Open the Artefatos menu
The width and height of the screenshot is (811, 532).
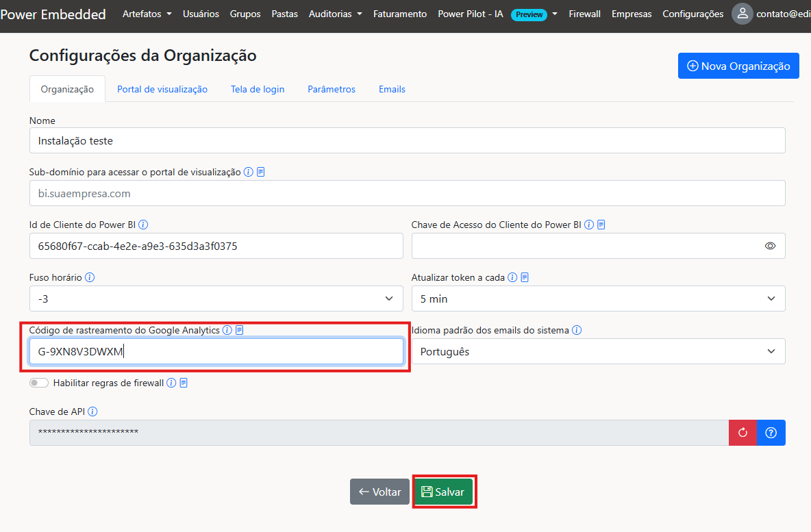147,14
